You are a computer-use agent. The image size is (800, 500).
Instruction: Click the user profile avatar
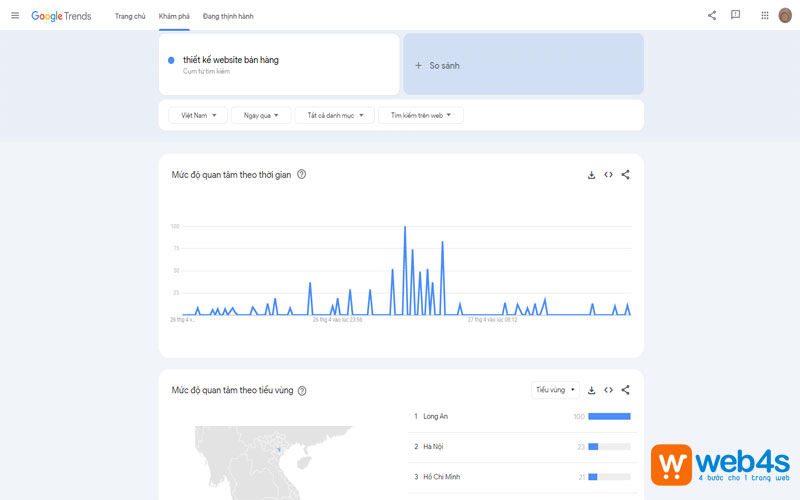pyautogui.click(x=785, y=16)
